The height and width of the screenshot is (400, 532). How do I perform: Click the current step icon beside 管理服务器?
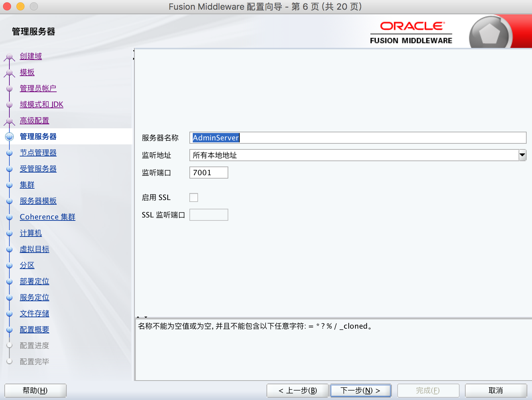[9, 137]
